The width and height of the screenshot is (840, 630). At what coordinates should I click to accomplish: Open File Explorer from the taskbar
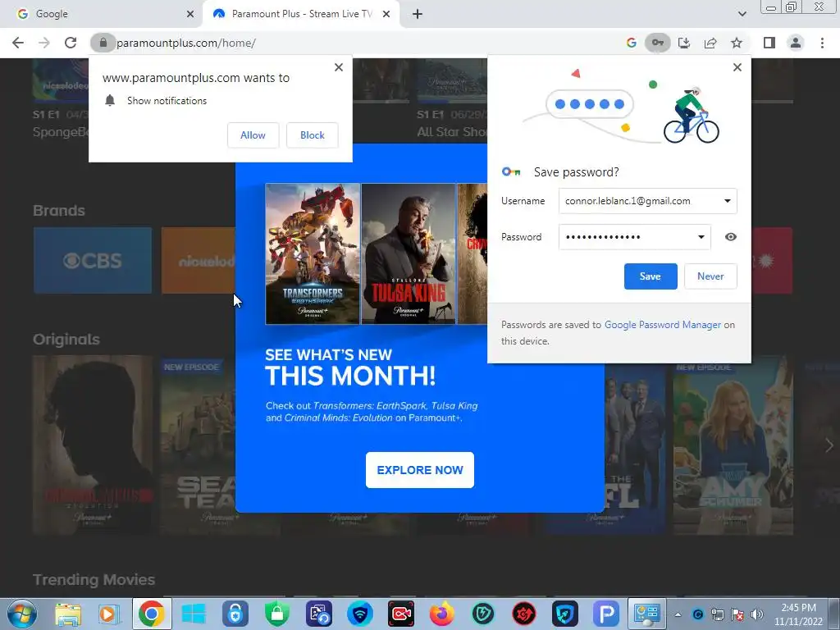[68, 614]
